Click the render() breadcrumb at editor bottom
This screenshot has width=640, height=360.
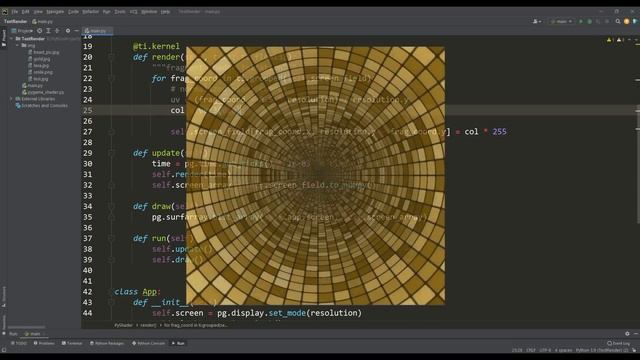click(148, 325)
